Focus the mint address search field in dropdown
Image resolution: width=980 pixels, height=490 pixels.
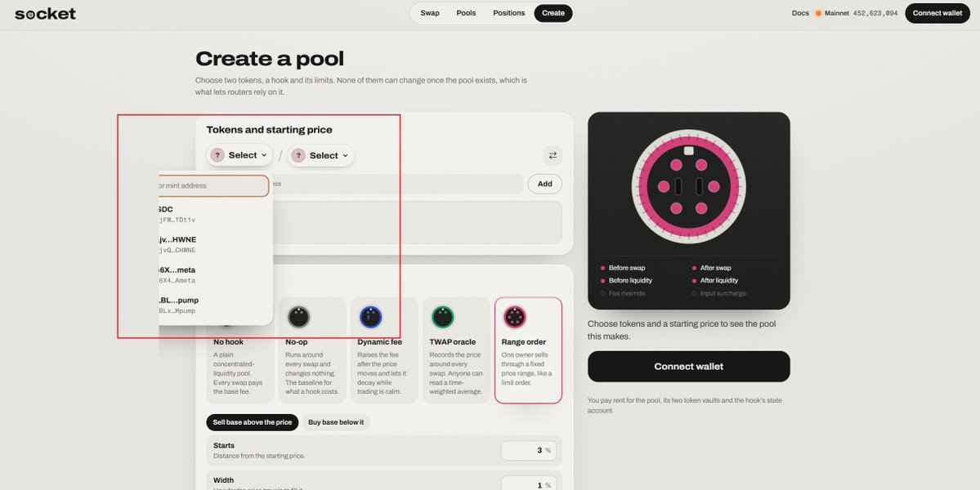click(x=214, y=186)
